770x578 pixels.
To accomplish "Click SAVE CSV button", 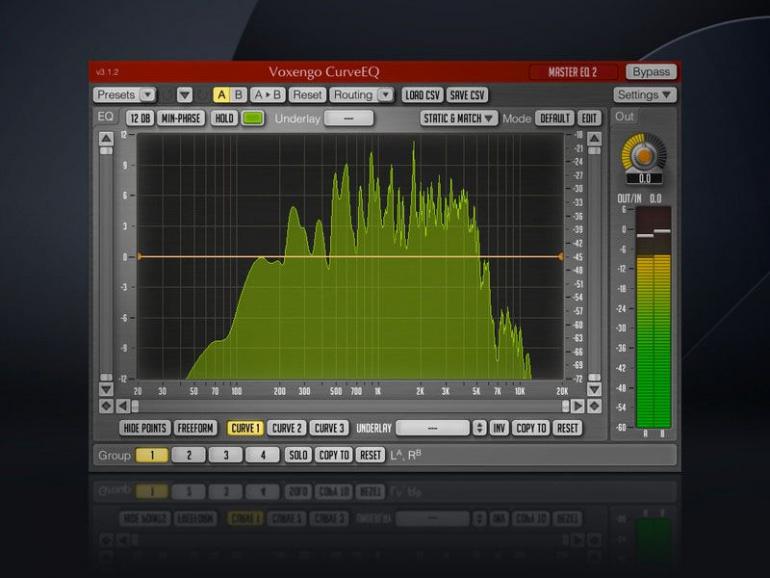I will 467,95.
